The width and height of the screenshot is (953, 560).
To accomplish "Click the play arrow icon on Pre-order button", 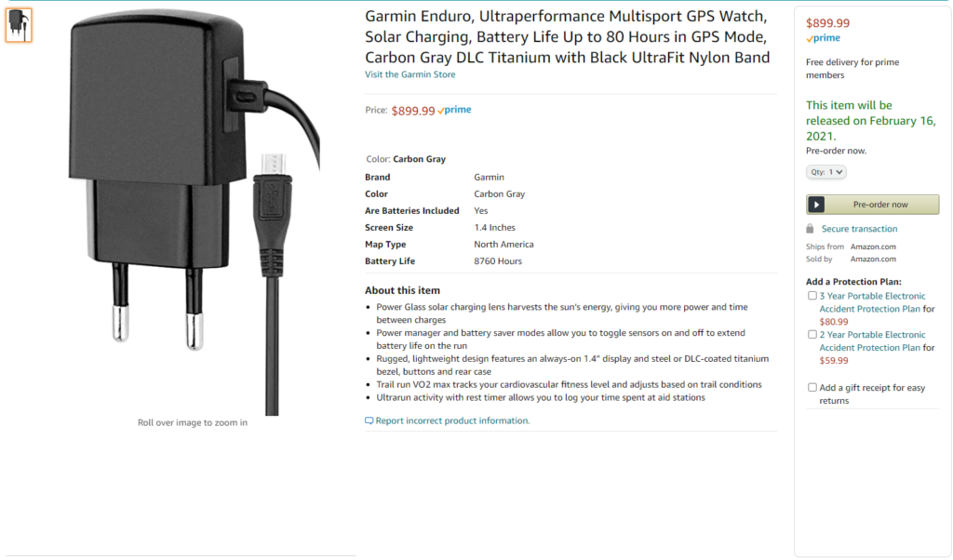I will click(817, 205).
